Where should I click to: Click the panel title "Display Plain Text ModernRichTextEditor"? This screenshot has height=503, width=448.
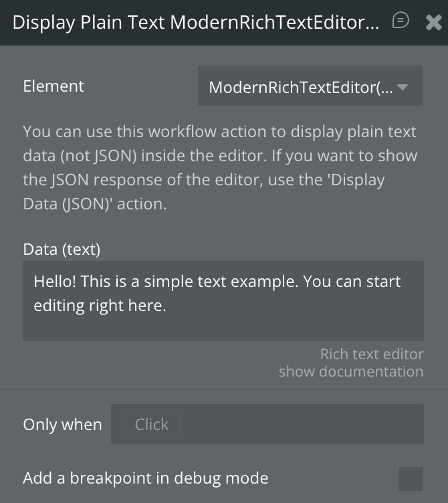click(x=195, y=23)
